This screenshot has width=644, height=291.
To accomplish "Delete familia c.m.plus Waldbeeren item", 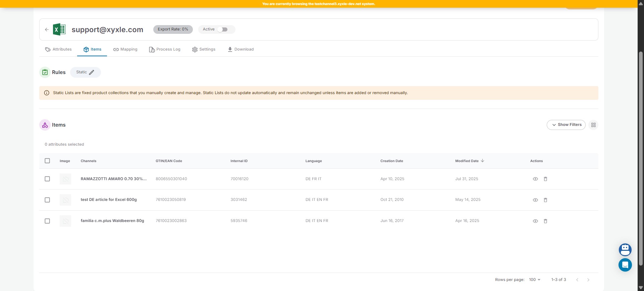I will 545,221.
